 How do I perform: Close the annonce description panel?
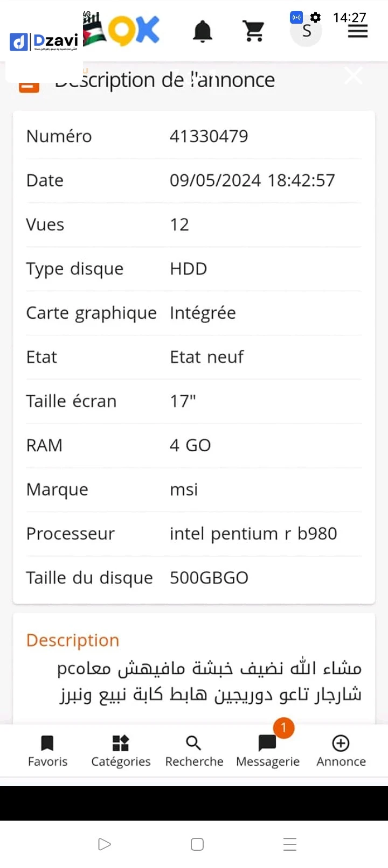tap(354, 76)
